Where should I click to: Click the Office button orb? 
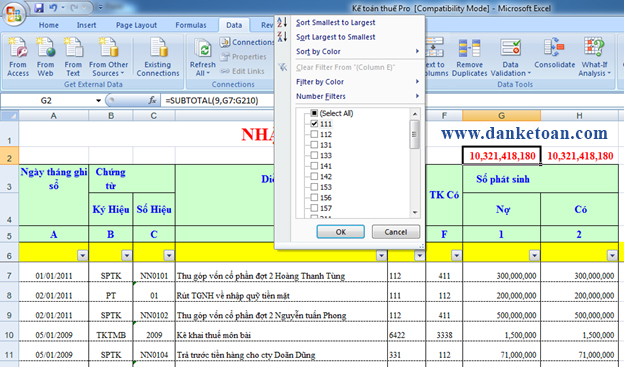pos(14,13)
